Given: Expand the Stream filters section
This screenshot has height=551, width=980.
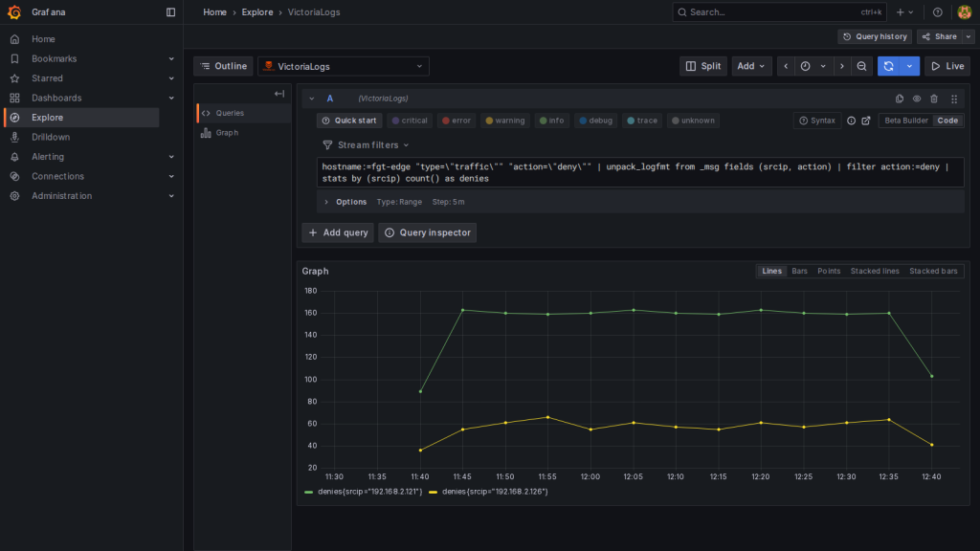Looking at the screenshot, I should [x=366, y=145].
